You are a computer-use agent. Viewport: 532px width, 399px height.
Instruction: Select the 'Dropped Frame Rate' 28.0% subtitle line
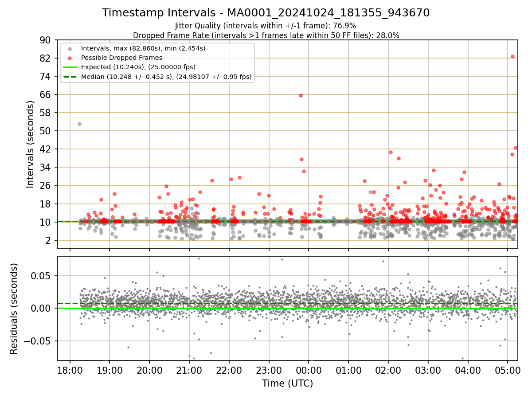(266, 35)
